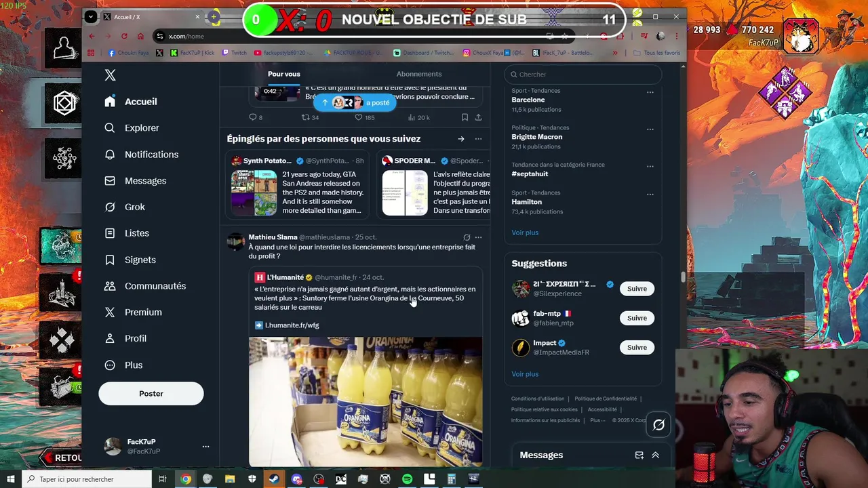Open Tous les favoris folder

(656, 53)
